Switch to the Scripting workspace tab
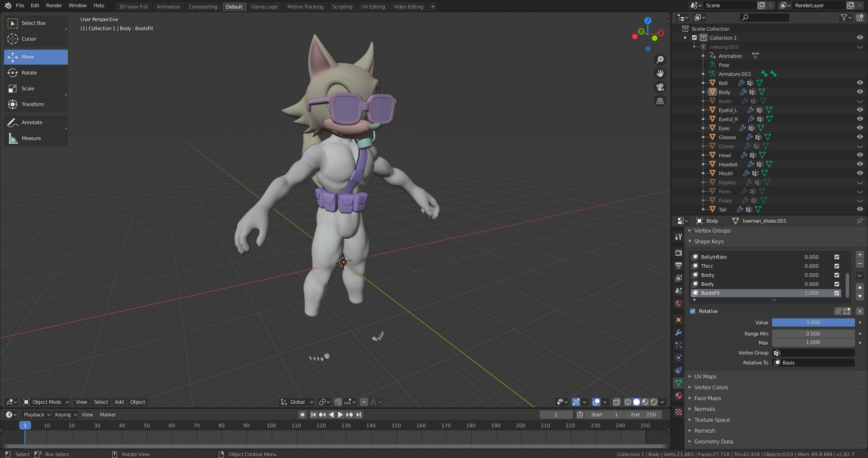The image size is (868, 458). tap(342, 7)
